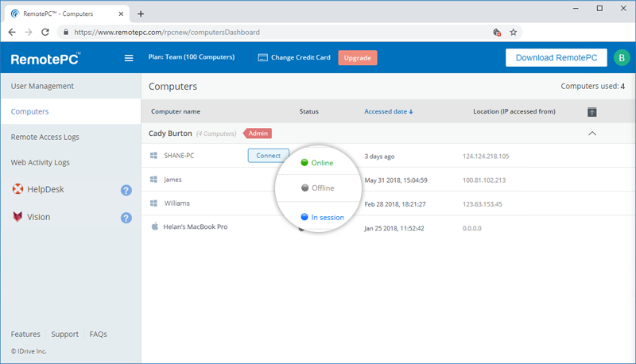This screenshot has height=364, width=636.
Task: Click the Vision fox icon
Action: click(17, 216)
